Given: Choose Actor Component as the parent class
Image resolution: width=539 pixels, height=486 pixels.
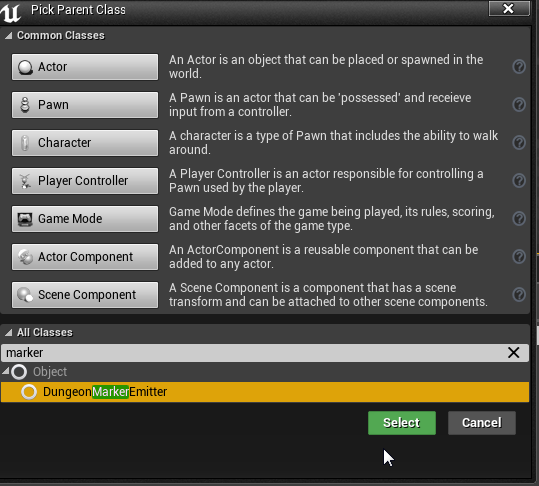Looking at the screenshot, I should 85,257.
